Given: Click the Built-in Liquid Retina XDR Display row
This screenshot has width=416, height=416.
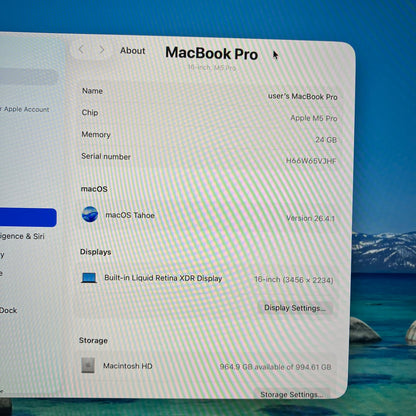Looking at the screenshot, I should click(x=207, y=278).
